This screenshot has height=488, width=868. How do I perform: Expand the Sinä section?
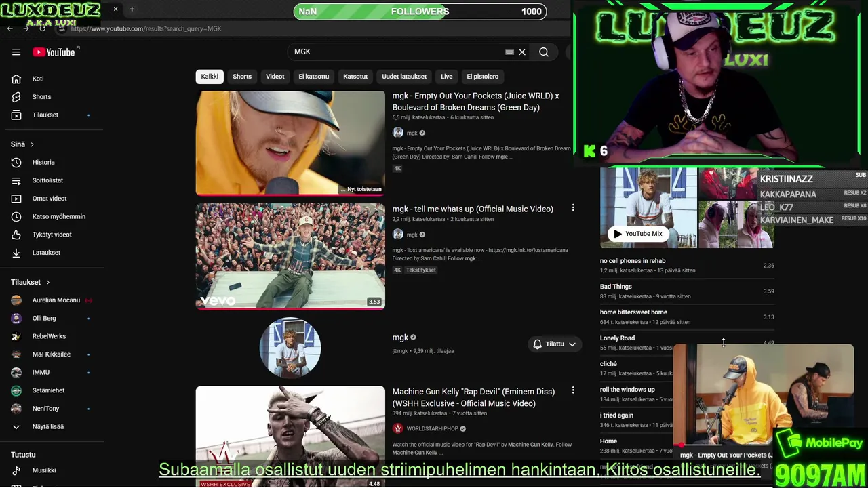(22, 144)
